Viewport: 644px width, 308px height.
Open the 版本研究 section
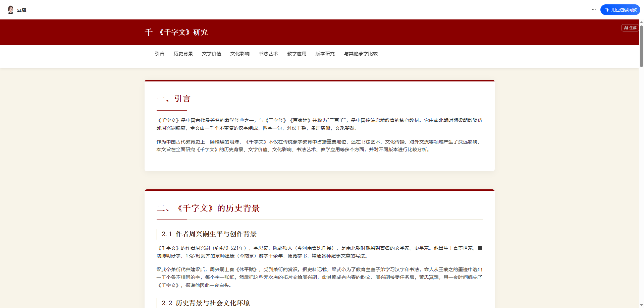tap(325, 54)
